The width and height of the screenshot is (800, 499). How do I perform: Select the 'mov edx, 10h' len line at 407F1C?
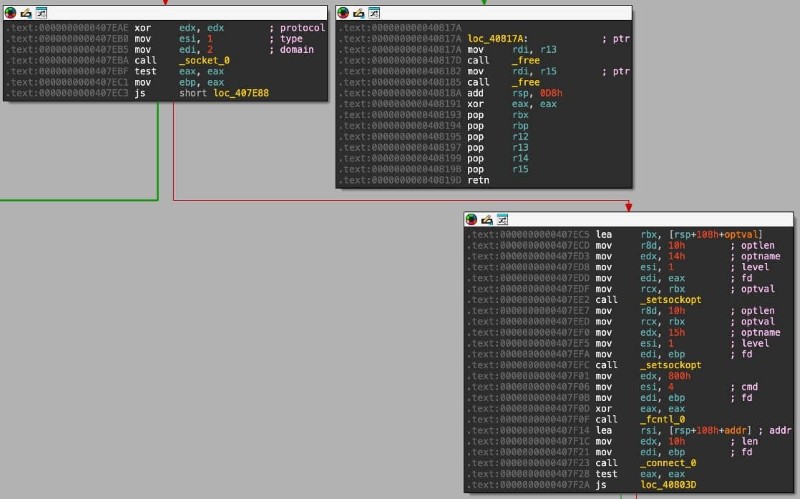point(629,441)
